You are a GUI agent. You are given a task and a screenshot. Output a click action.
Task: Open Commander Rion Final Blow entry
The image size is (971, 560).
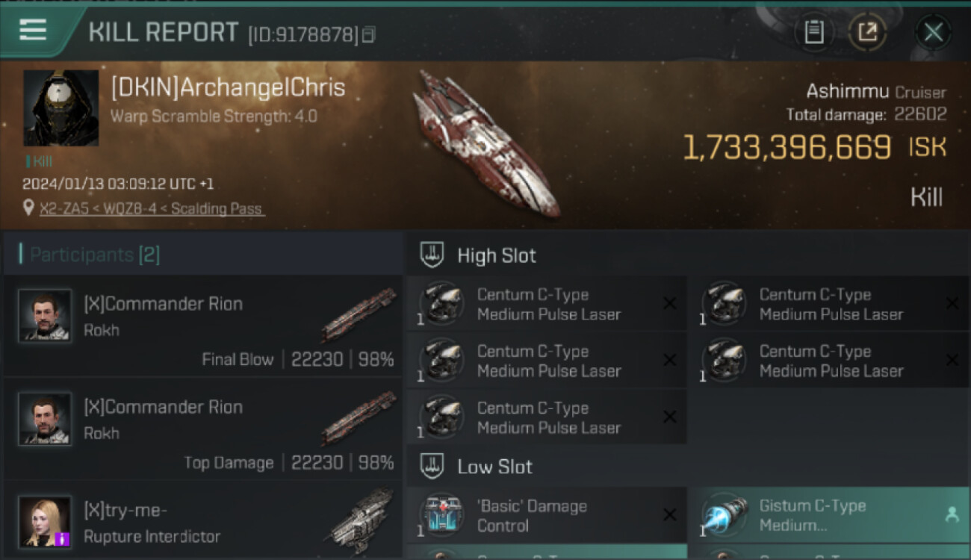coord(203,326)
